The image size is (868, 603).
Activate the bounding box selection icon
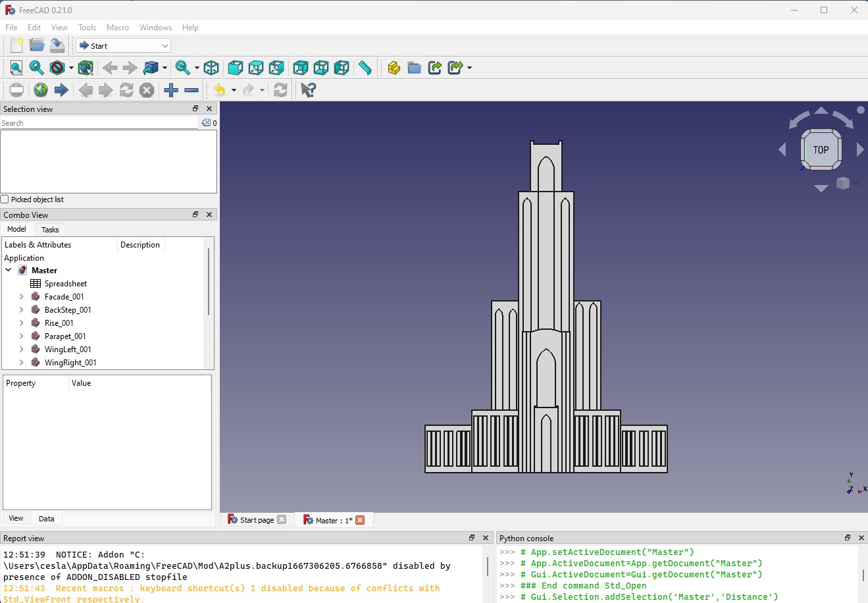point(86,68)
